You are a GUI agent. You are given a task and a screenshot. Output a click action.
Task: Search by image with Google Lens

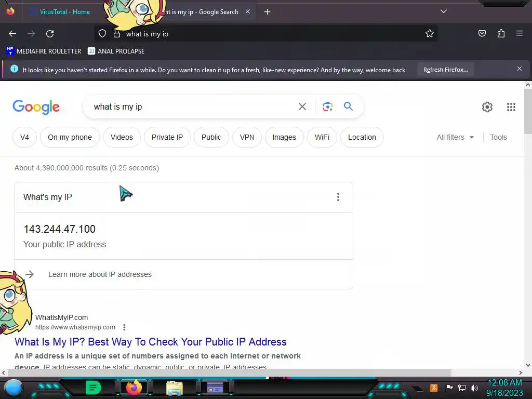(x=327, y=107)
